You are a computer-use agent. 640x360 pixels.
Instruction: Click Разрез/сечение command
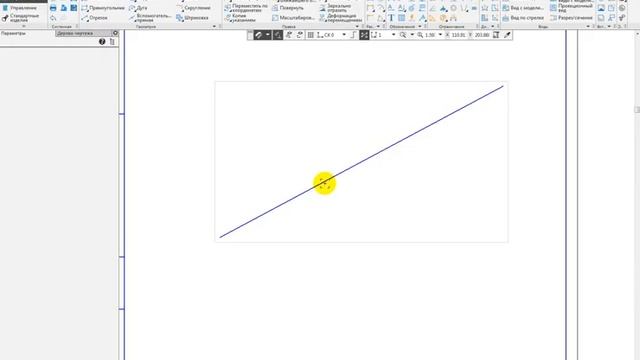(x=571, y=18)
